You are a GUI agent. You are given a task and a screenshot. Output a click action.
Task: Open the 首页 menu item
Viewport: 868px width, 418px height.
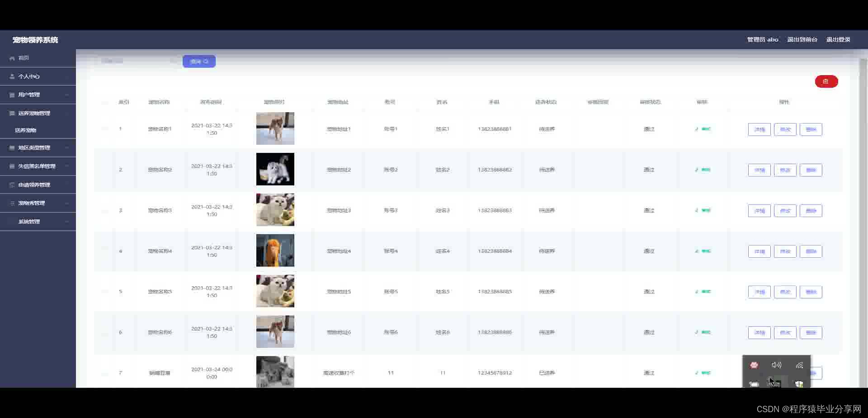(38, 58)
